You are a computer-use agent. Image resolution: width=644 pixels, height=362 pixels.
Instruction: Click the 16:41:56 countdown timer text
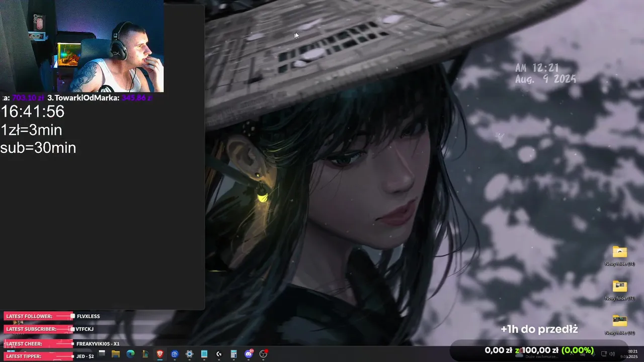33,112
